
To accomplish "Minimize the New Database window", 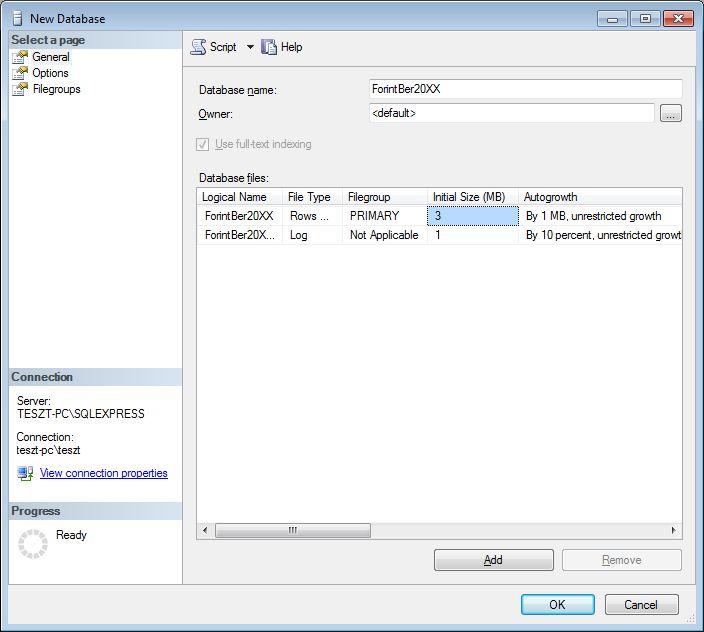I will (612, 19).
